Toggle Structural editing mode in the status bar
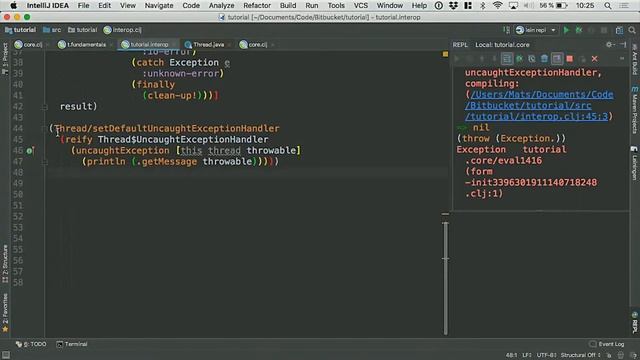Image resolution: width=640 pixels, height=360 pixels. [x=581, y=355]
